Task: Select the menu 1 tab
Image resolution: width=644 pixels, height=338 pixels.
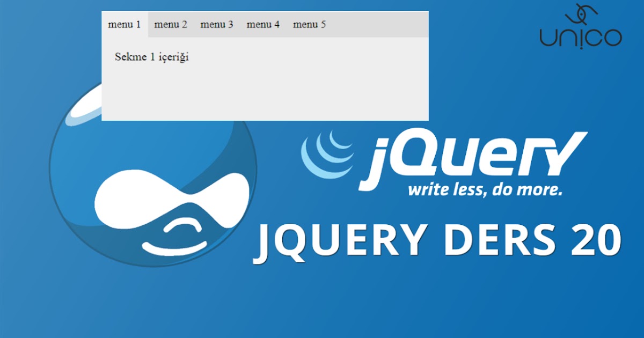Action: [125, 25]
